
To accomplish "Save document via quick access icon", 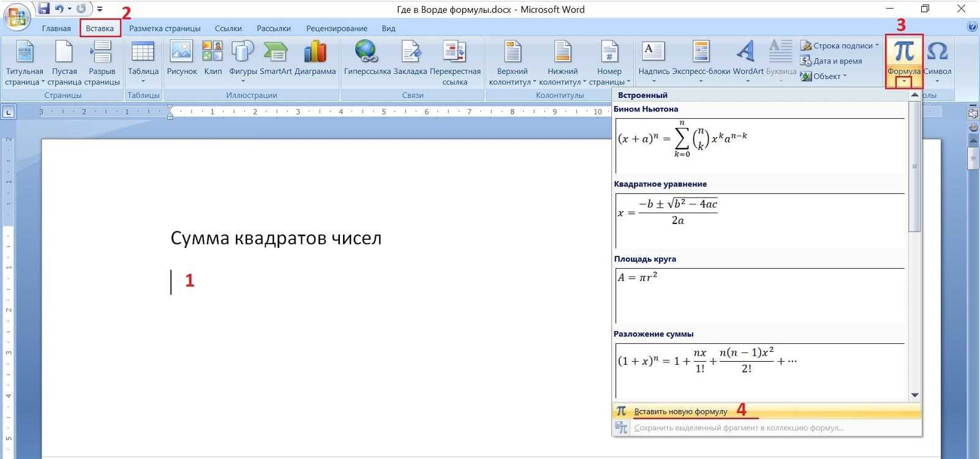I will (x=43, y=9).
